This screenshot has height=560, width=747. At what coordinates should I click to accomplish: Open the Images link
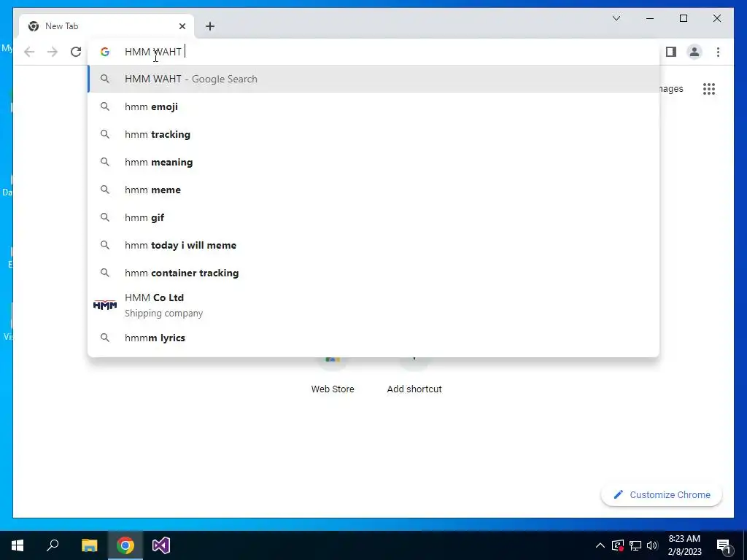pyautogui.click(x=671, y=88)
